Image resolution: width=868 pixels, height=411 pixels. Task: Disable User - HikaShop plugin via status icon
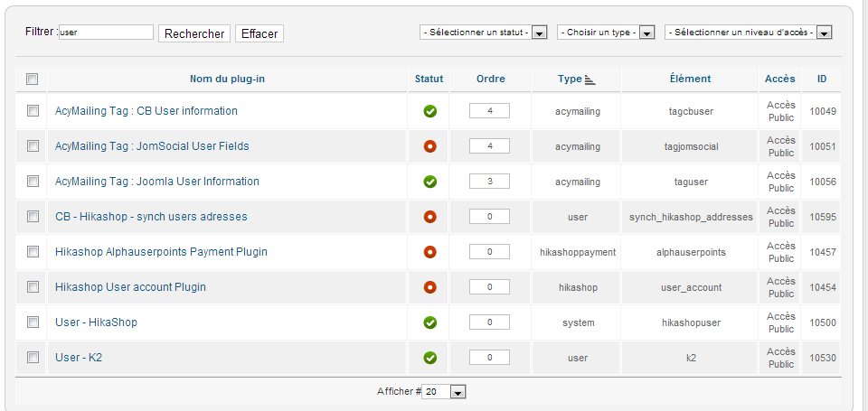[429, 322]
